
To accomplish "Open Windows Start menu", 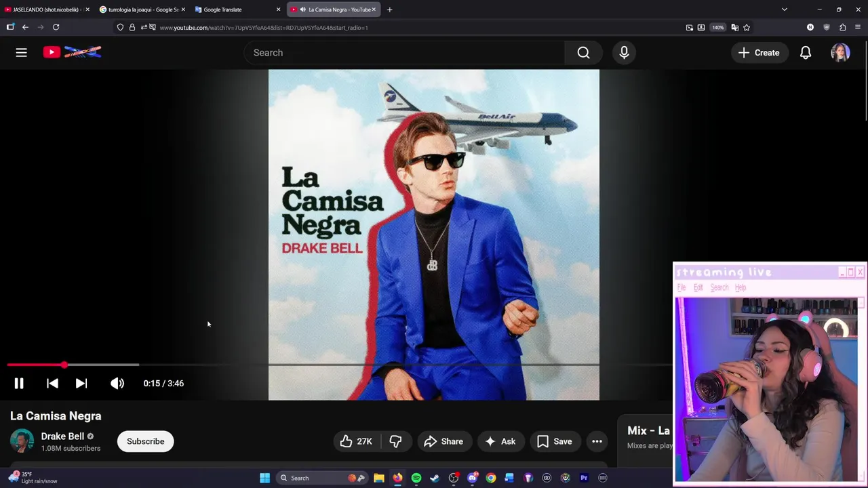I will click(264, 478).
